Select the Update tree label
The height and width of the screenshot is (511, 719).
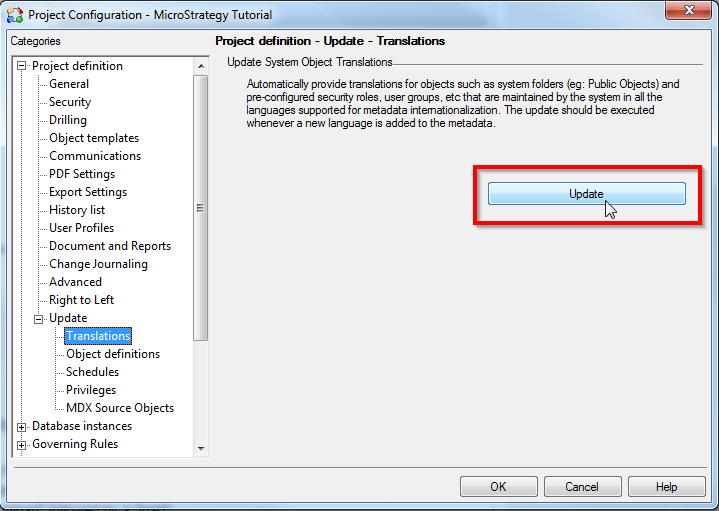pos(68,318)
